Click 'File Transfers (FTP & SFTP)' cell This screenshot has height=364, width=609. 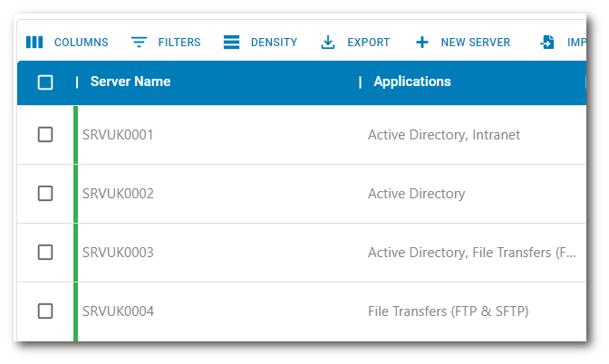448,311
